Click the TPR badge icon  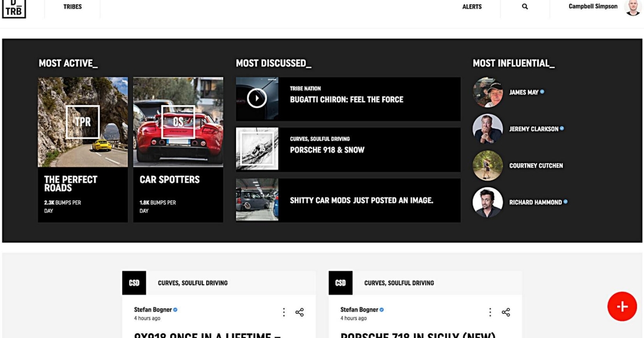(x=83, y=122)
